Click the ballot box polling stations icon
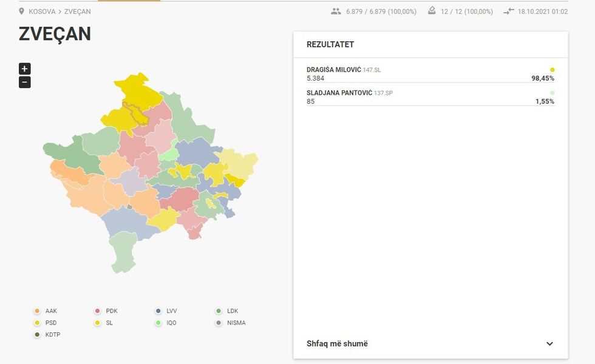595x364 pixels. 432,12
